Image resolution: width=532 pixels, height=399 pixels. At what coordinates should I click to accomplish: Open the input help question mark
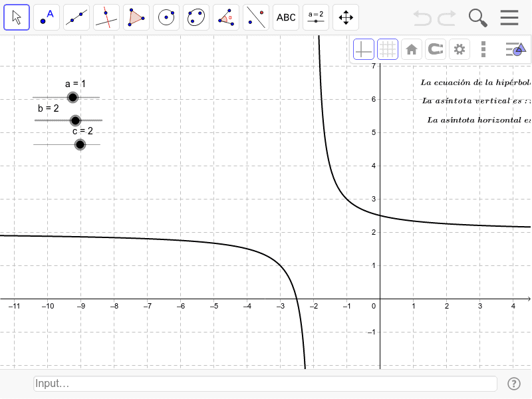pos(514,384)
